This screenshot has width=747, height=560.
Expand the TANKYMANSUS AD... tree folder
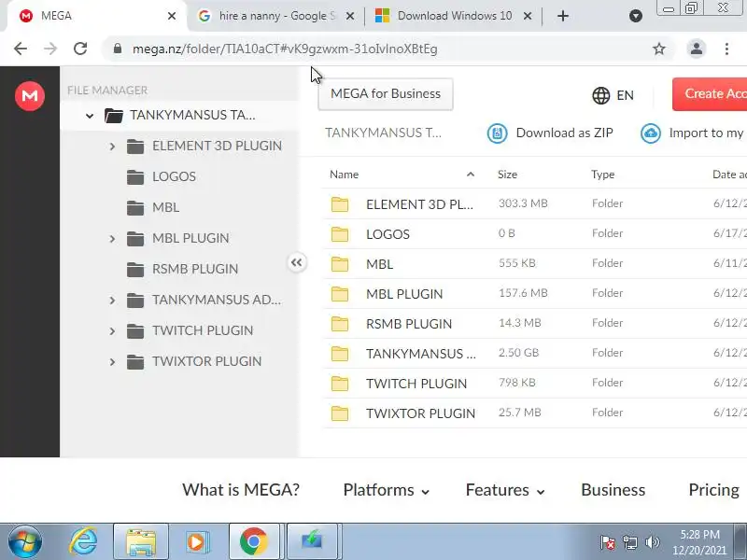coord(112,301)
